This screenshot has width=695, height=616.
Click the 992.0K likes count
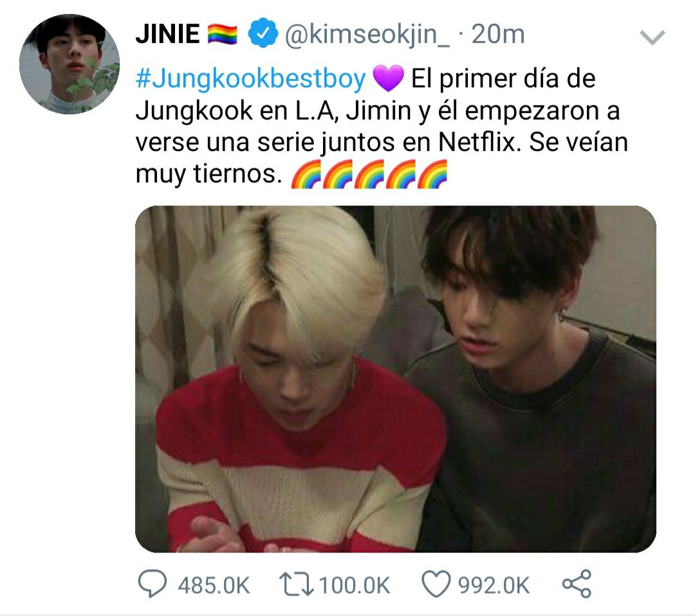pyautogui.click(x=494, y=585)
